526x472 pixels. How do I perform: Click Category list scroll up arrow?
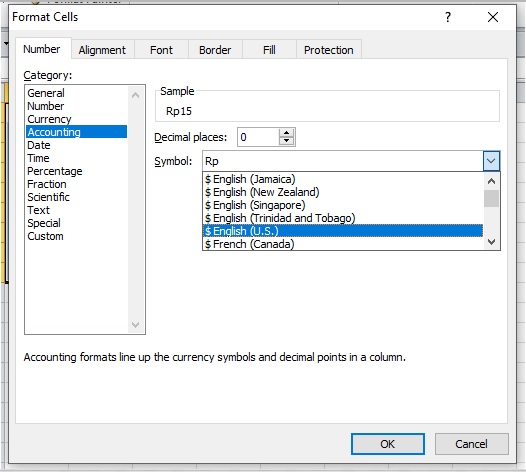pyautogui.click(x=136, y=95)
